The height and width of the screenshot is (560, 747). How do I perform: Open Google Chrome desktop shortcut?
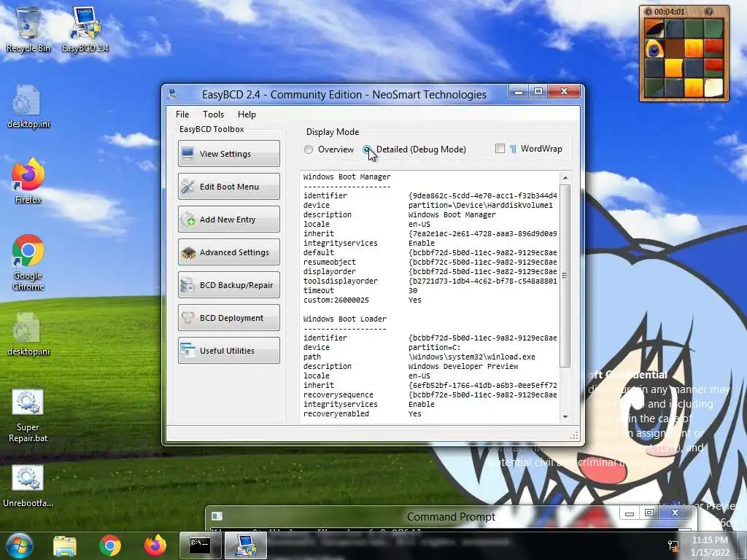pos(28,262)
